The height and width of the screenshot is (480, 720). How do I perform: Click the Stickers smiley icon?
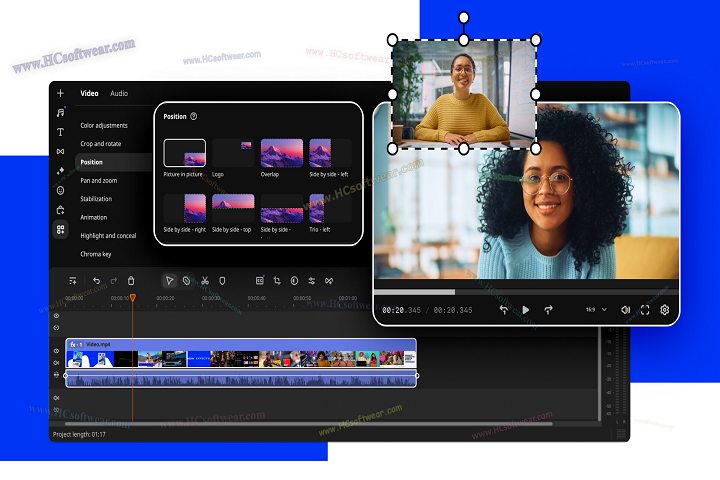point(60,190)
